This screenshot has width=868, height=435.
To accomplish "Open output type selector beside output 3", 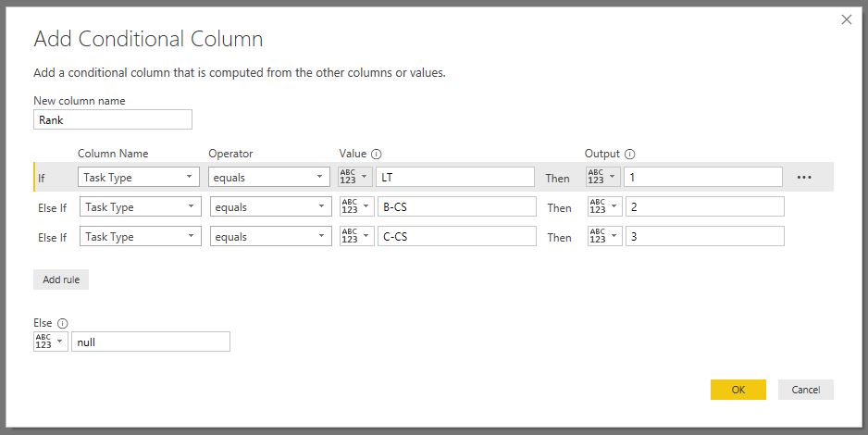I will [604, 236].
